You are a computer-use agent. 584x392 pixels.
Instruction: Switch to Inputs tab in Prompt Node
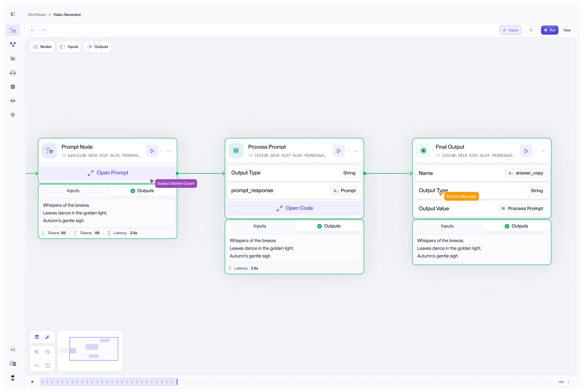point(73,191)
